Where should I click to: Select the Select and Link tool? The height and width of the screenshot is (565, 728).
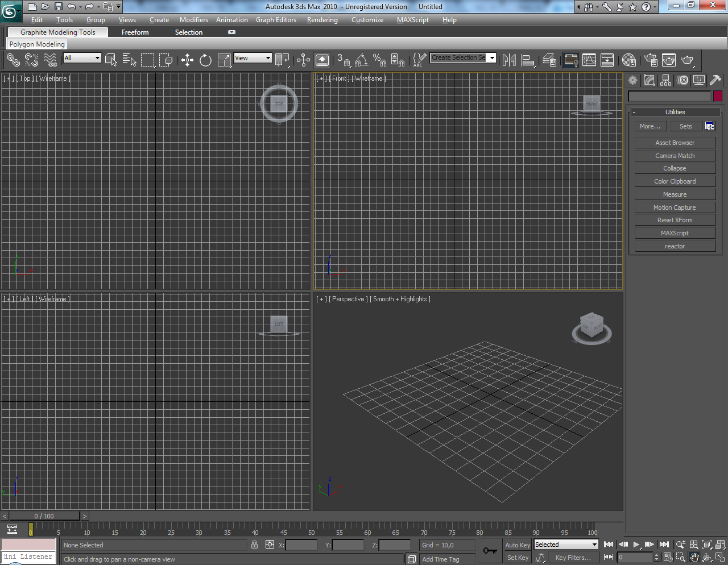(x=13, y=60)
